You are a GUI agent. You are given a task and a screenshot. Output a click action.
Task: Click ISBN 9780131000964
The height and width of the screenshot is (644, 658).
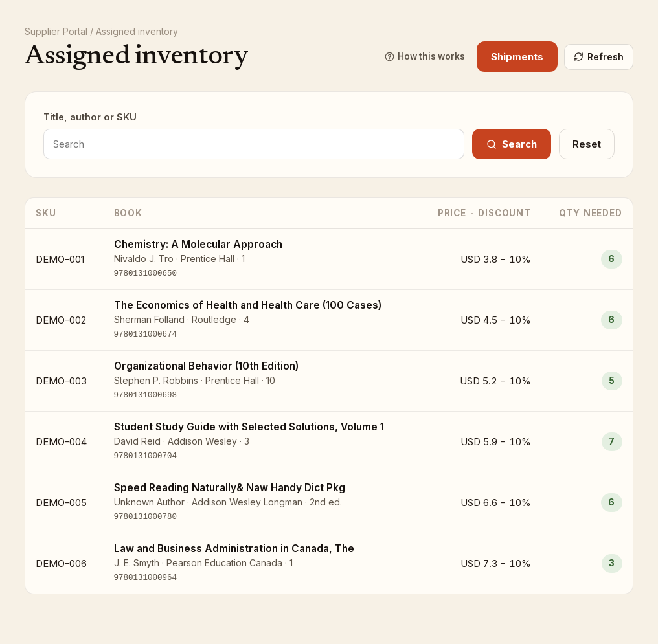coord(145,577)
